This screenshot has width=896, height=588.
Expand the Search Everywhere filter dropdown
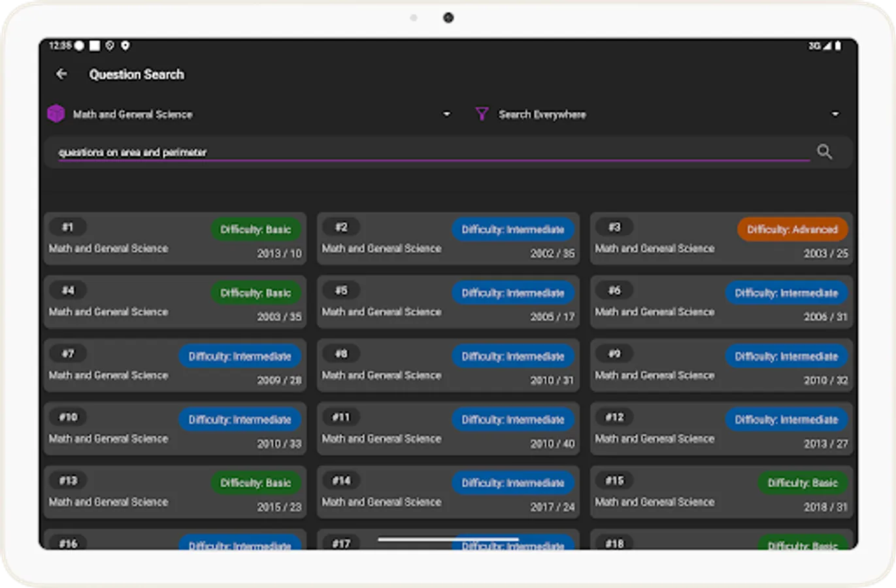point(835,114)
